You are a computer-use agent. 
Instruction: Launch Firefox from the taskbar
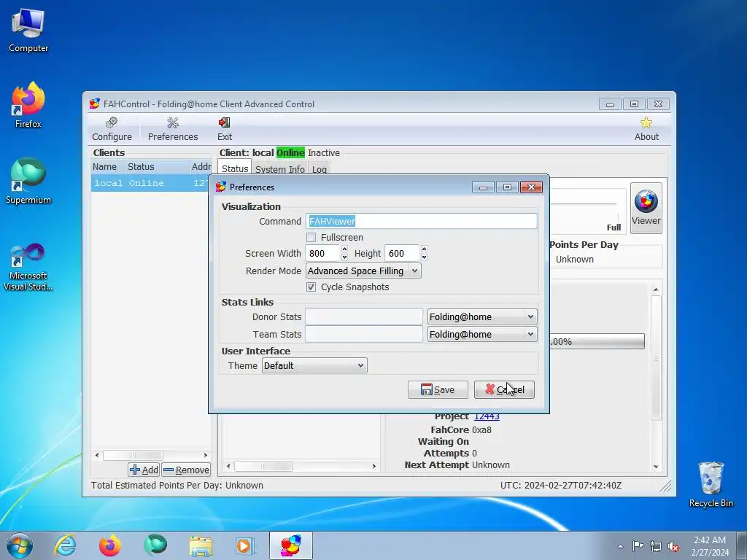point(110,545)
